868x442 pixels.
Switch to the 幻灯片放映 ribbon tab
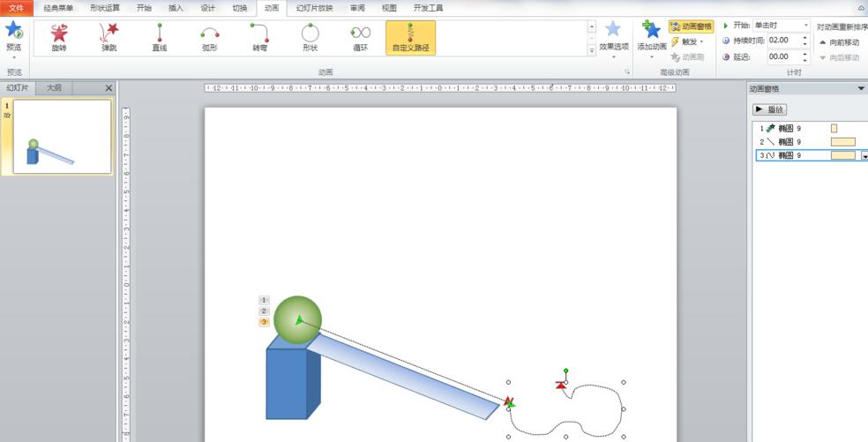(315, 8)
